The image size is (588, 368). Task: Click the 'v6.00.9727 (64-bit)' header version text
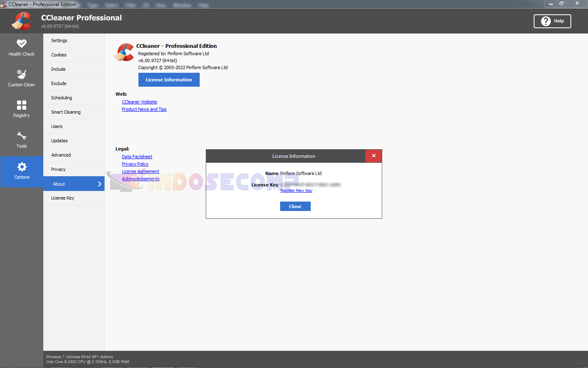[60, 26]
